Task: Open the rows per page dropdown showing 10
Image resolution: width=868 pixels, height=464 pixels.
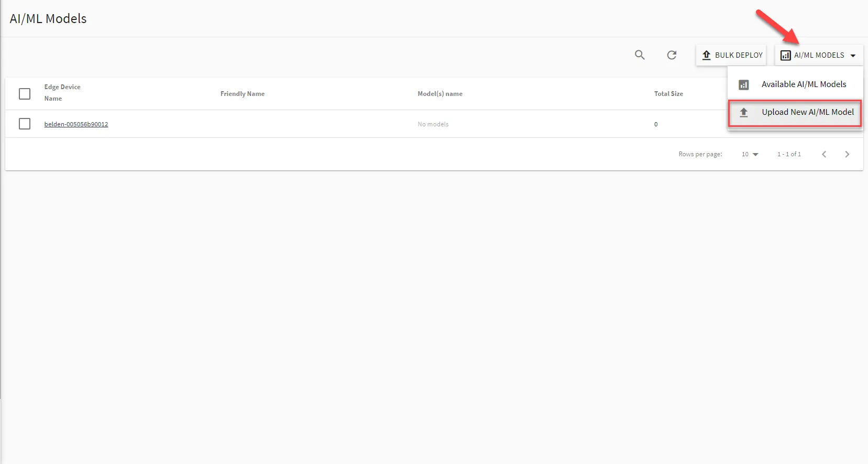Action: (750, 154)
